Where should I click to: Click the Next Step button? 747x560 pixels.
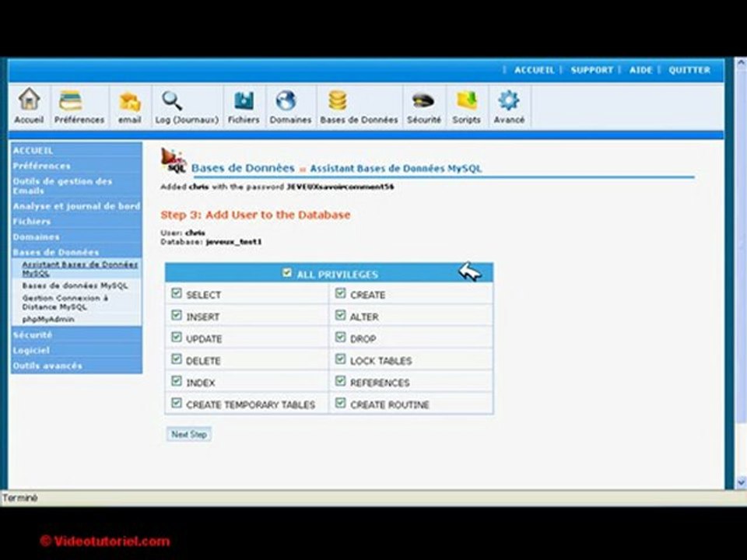[188, 434]
